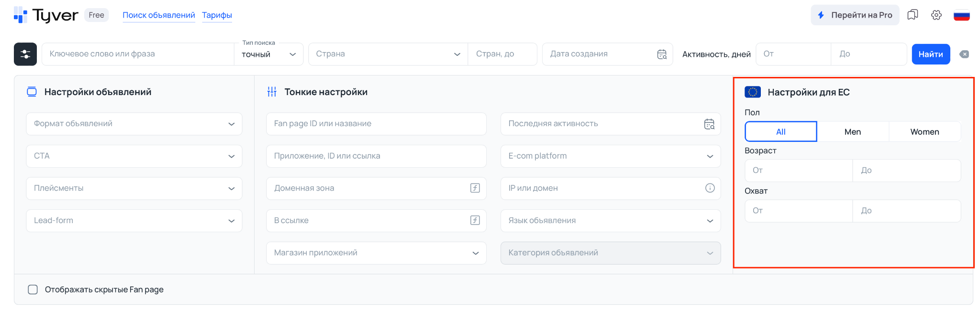Click info icon in IP или домен field
The width and height of the screenshot is (980, 312).
pyautogui.click(x=710, y=188)
